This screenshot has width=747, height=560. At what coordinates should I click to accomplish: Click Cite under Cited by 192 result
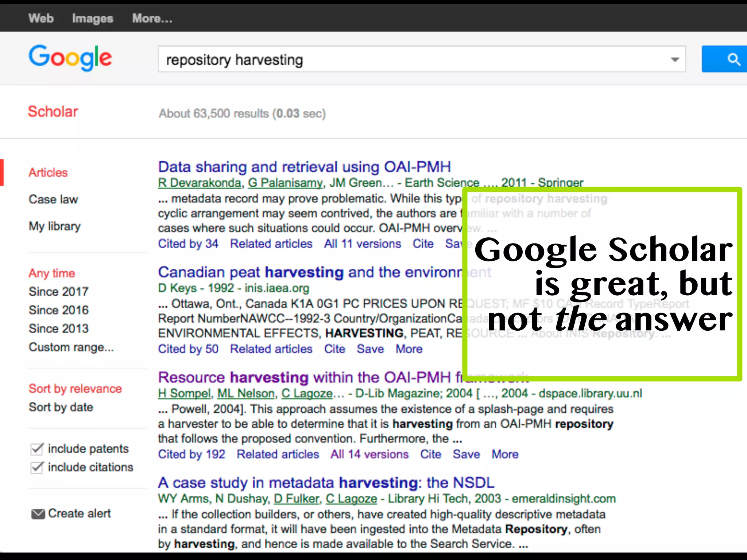tap(431, 454)
